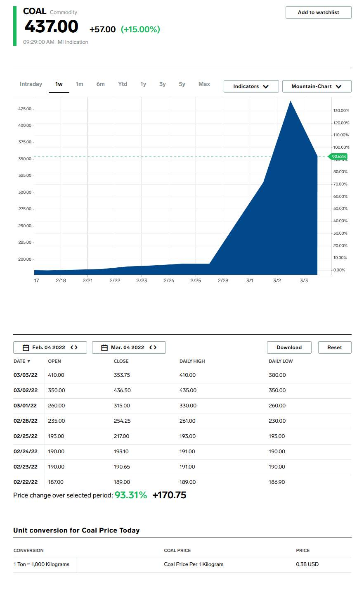This screenshot has width=364, height=590.
Task: Click the green 92.62% price marker
Action: point(338,157)
